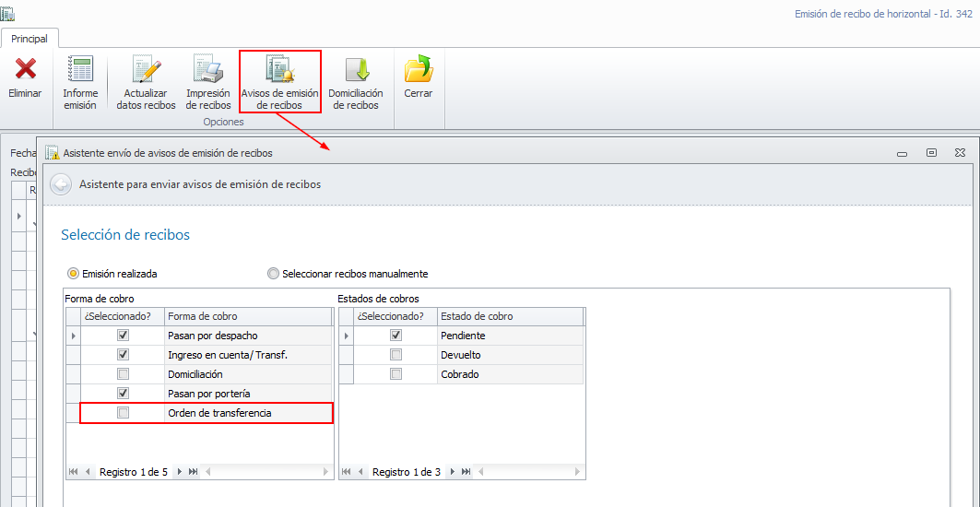Click ¿Seleccionado? header in Forma de cobro grid
980x507 pixels.
(x=123, y=316)
